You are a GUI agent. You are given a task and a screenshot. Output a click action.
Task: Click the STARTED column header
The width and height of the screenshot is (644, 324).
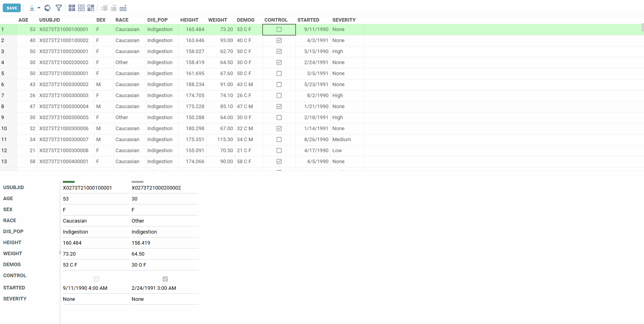[x=308, y=20]
